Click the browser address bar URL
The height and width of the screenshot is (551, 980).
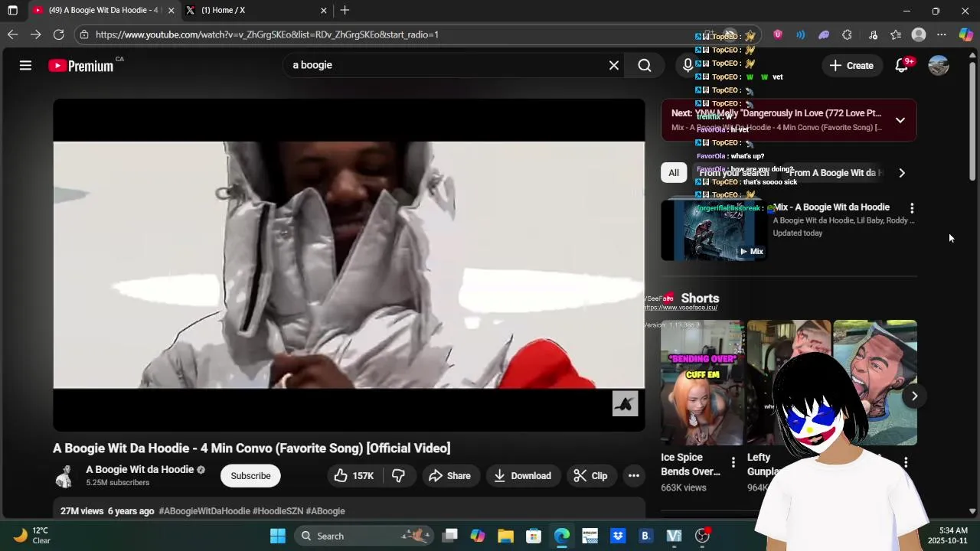tap(267, 34)
